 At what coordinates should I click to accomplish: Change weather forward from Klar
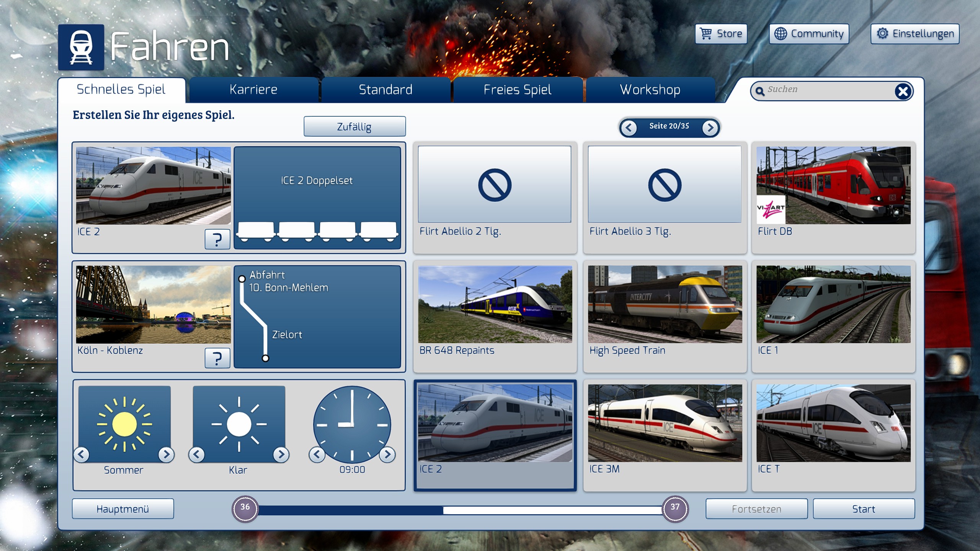click(281, 454)
